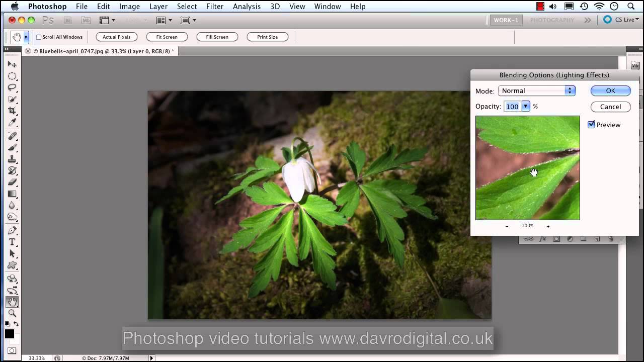Screen dimensions: 644x362
Task: Switch to WORK-1 workspace
Action: tap(506, 20)
